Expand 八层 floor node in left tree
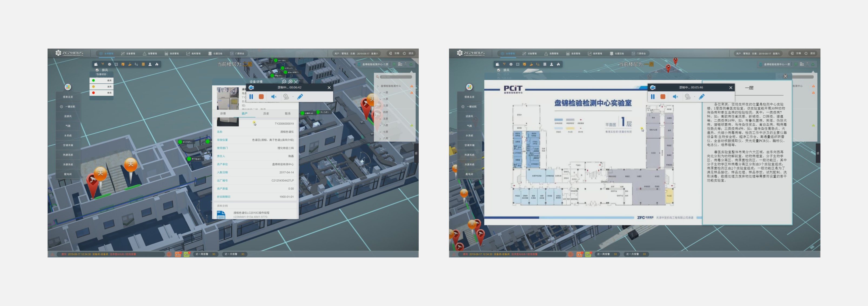The width and height of the screenshot is (868, 306). click(380, 138)
